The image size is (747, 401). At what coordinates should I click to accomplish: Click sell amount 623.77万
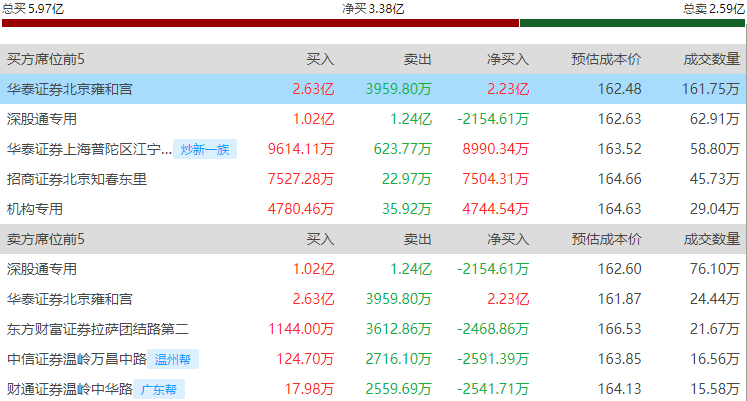point(402,149)
